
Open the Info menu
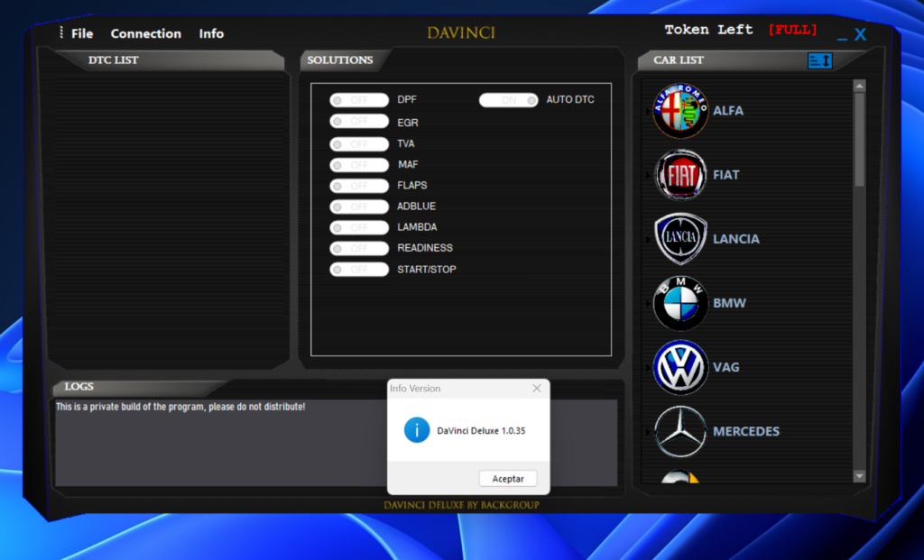point(211,33)
